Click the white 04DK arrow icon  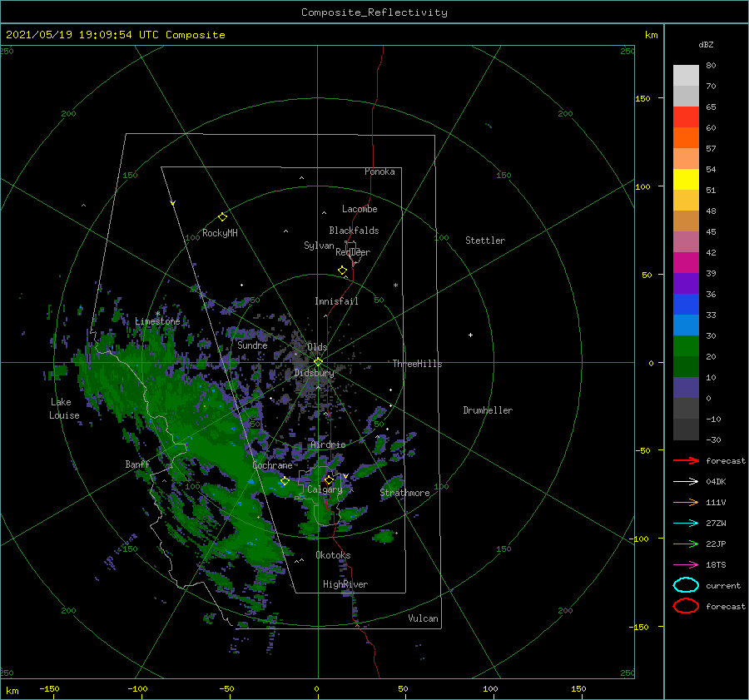coord(686,482)
